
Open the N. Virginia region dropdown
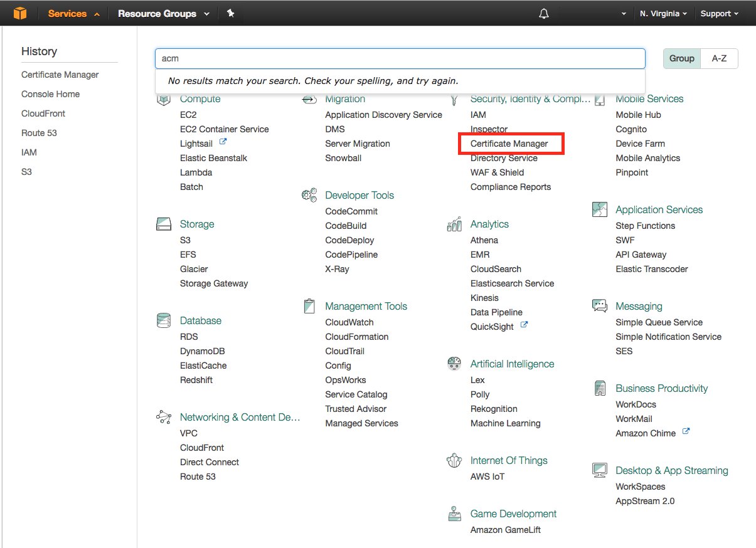point(663,13)
